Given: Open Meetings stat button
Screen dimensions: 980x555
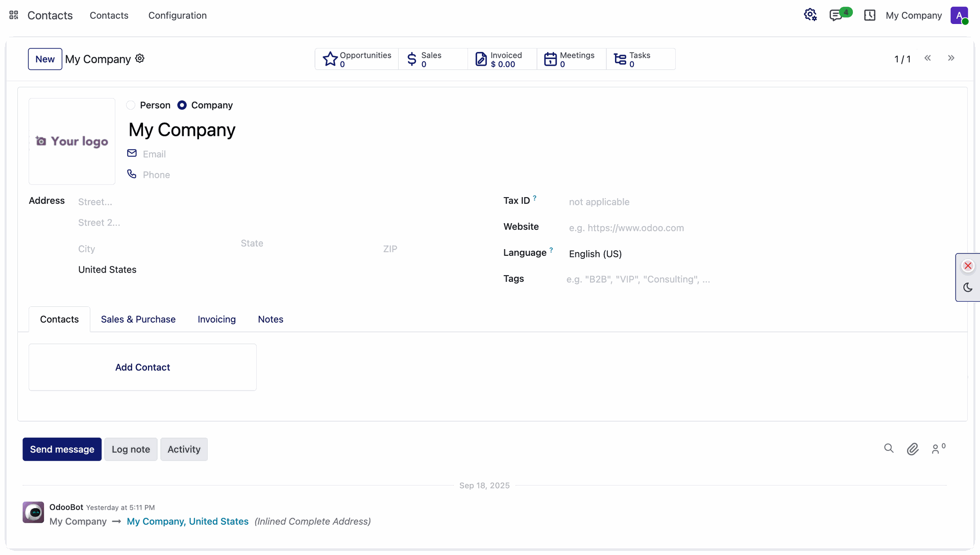Looking at the screenshot, I should (572, 59).
